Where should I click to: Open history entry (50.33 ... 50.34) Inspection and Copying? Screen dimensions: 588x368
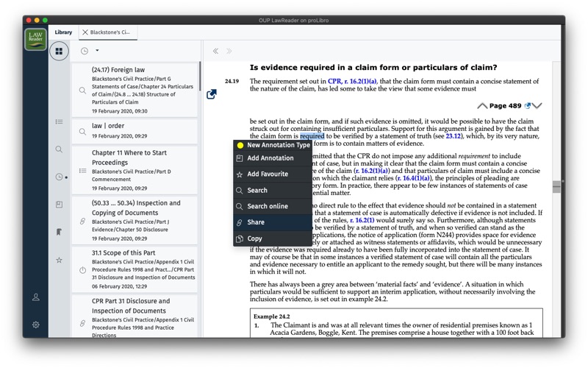135,220
